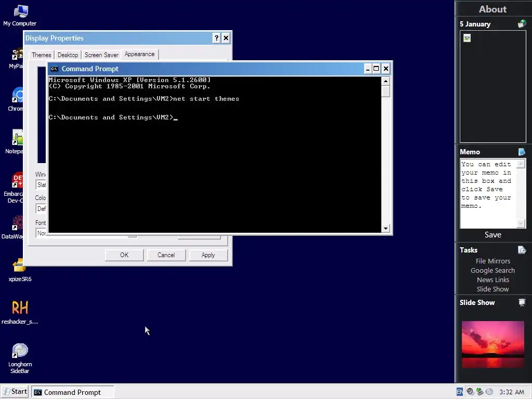
Task: Click the Display Properties help question mark
Action: [217, 38]
